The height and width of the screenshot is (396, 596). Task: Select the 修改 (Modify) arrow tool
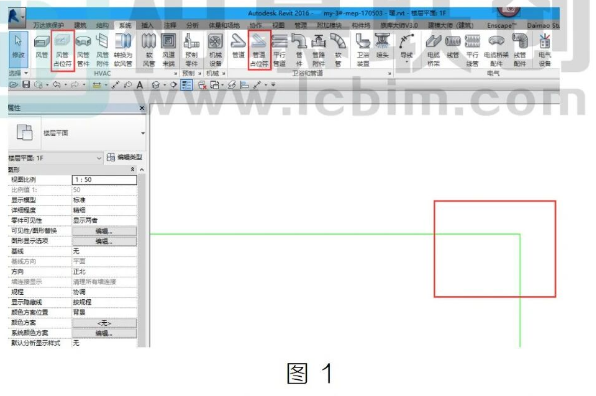click(x=18, y=49)
